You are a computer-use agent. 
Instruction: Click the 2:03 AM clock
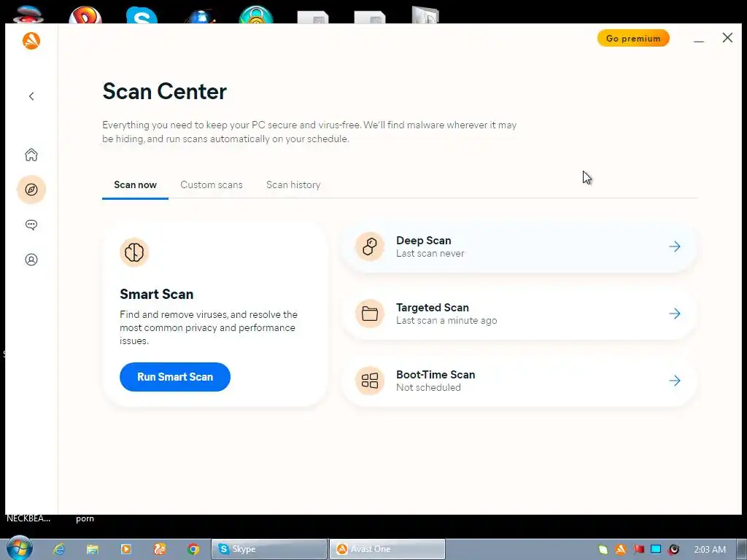pos(710,550)
